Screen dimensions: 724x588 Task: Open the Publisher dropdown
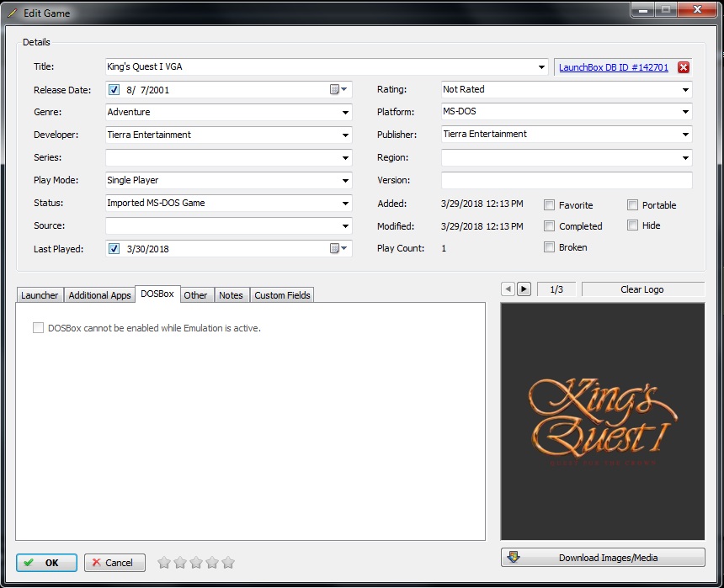(685, 135)
